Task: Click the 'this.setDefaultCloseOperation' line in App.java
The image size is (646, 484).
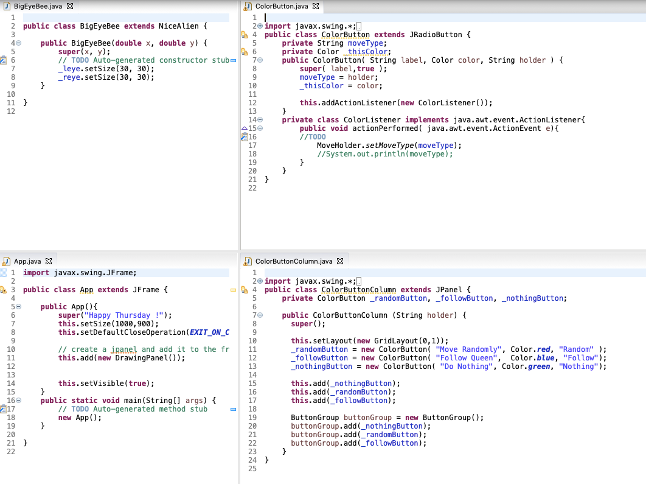Action: (x=143, y=332)
